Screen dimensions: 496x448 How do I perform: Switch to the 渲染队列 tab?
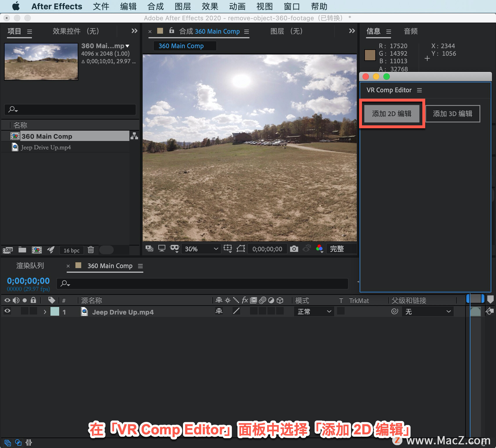pyautogui.click(x=30, y=265)
